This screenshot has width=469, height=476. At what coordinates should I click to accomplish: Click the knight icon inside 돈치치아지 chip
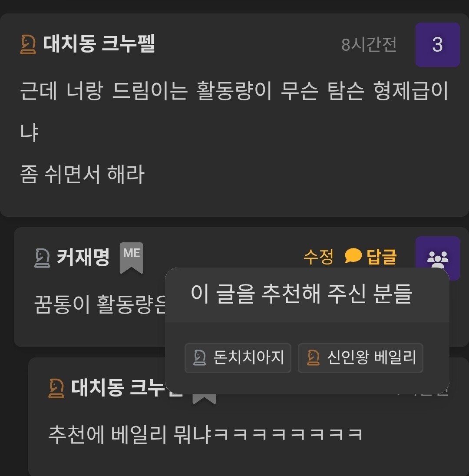[199, 357]
